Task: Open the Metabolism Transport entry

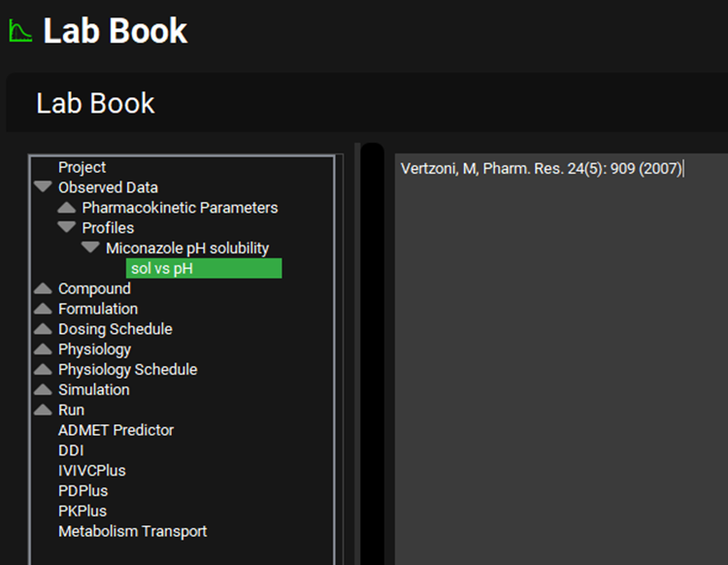Action: [132, 531]
